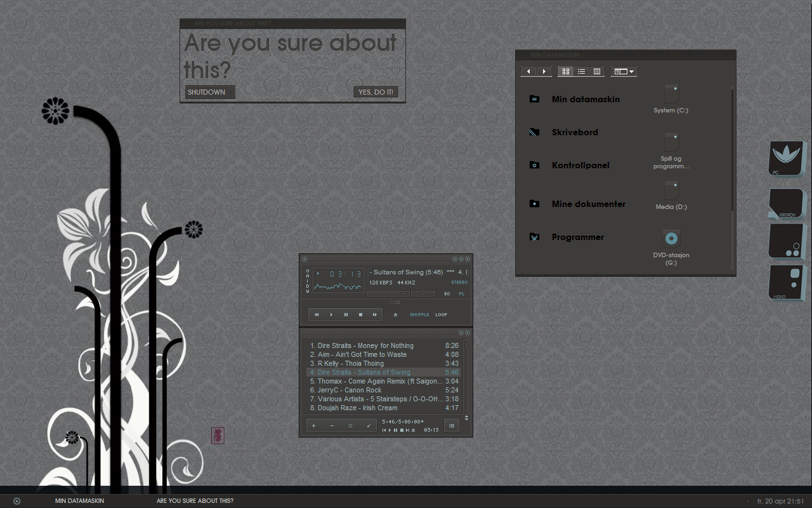The height and width of the screenshot is (508, 812).
Task: Click the playlist misc options button
Action: point(369,426)
